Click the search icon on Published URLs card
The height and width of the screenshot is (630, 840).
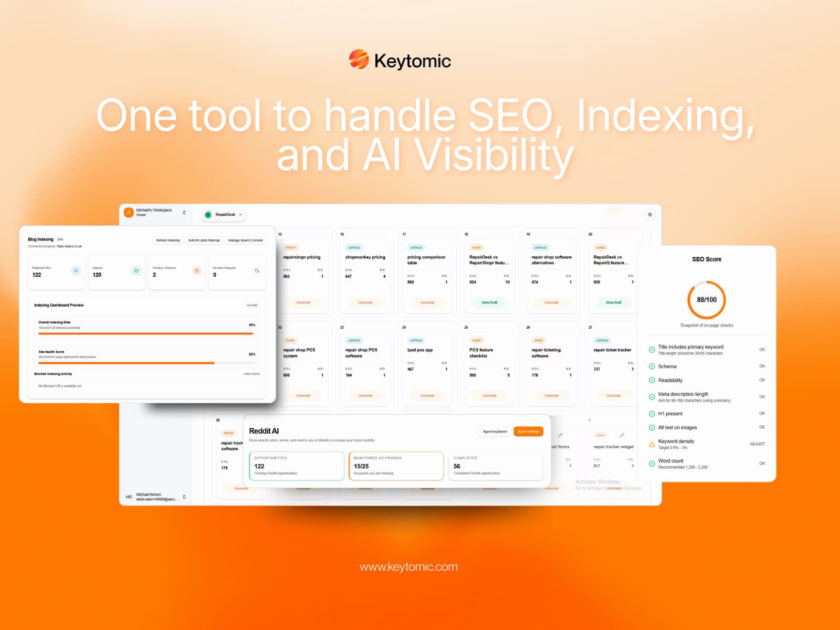pos(76,270)
